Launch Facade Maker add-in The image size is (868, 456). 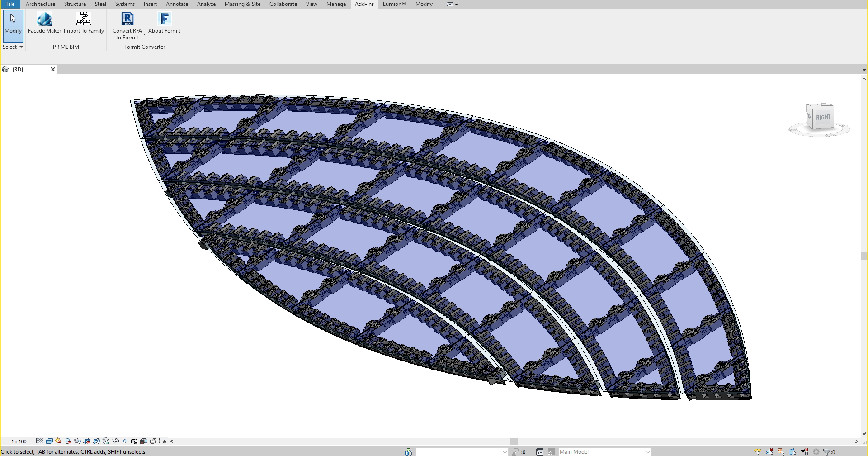[44, 23]
